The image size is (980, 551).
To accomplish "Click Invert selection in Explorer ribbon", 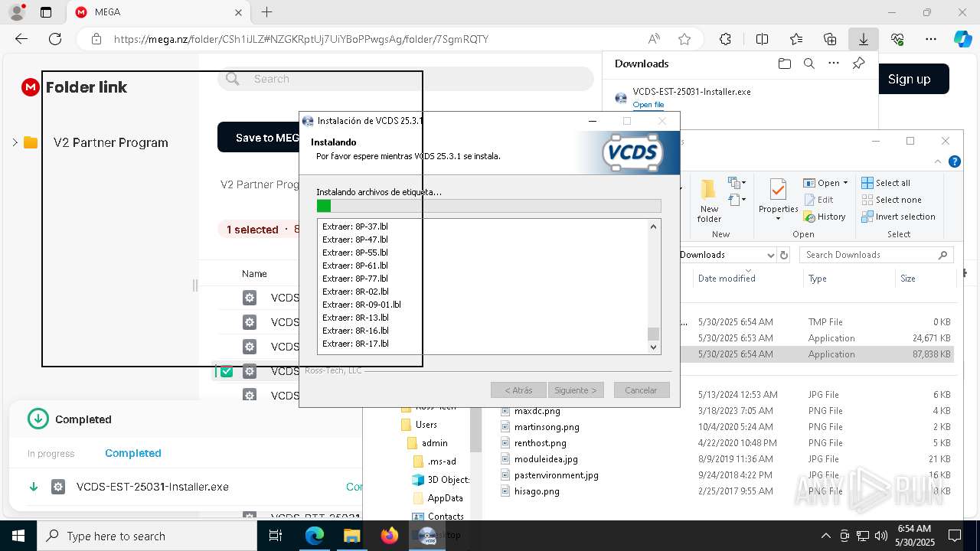I will [x=898, y=217].
